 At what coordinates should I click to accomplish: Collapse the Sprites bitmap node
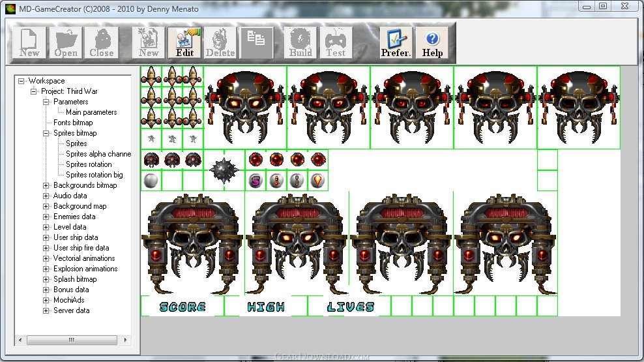click(46, 133)
